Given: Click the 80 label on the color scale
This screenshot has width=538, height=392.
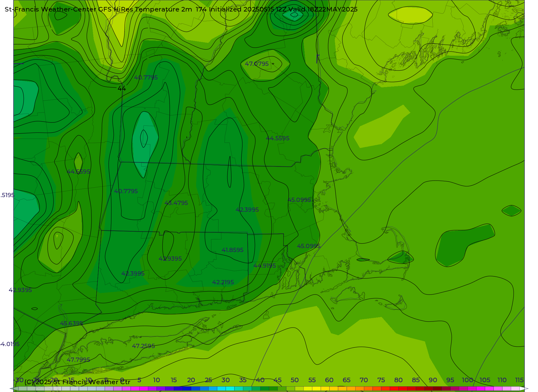Looking at the screenshot, I should pos(398,380).
